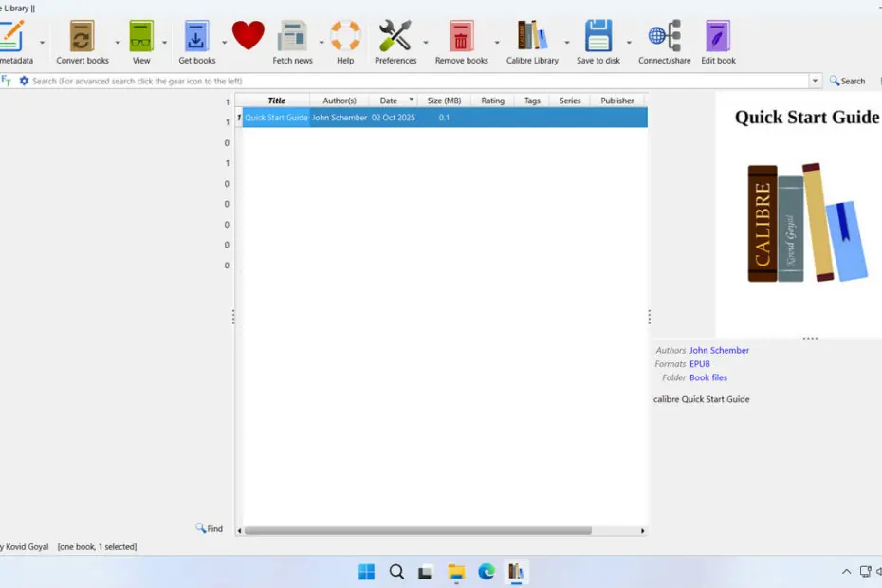882x588 pixels.
Task: Click the Edit book icon
Action: point(718,38)
